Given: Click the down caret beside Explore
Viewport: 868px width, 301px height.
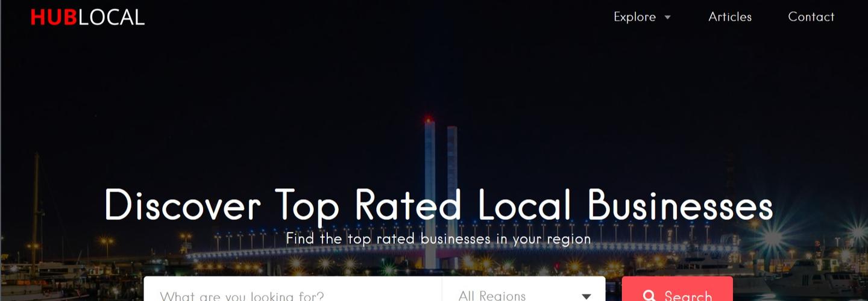Looking at the screenshot, I should point(667,17).
